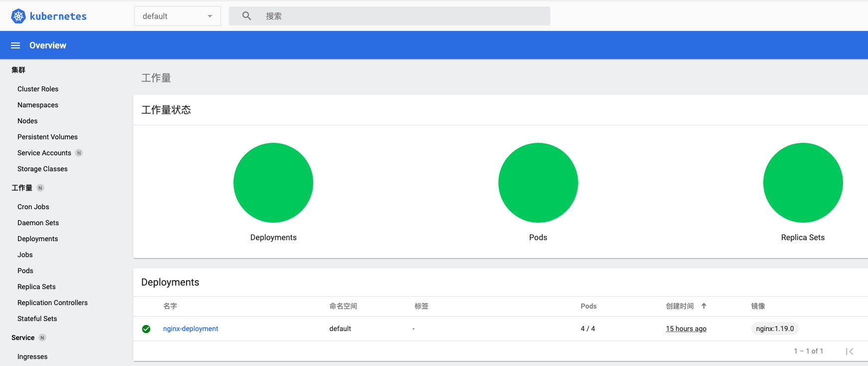Select Daemon Sets from sidebar
868x366 pixels.
tap(38, 223)
